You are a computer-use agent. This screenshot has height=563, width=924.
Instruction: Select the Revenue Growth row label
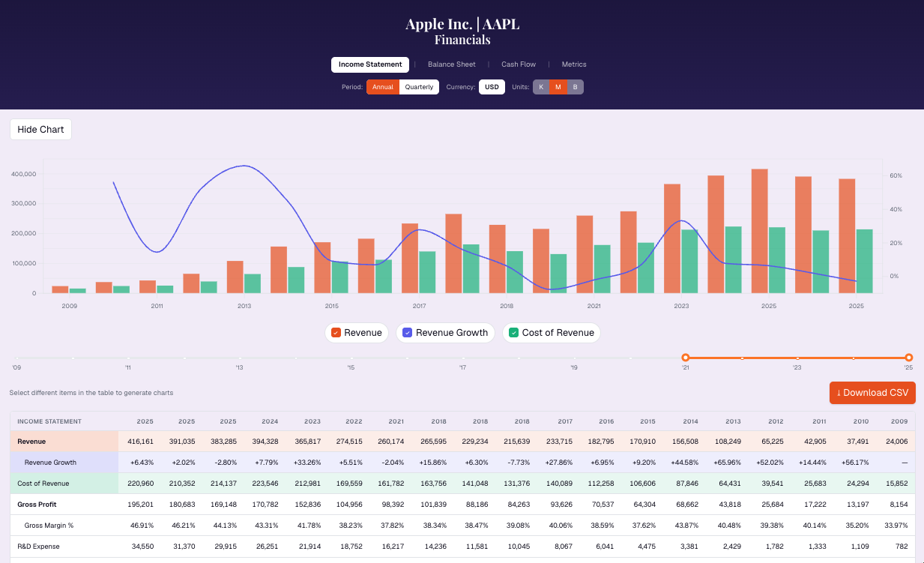point(50,463)
